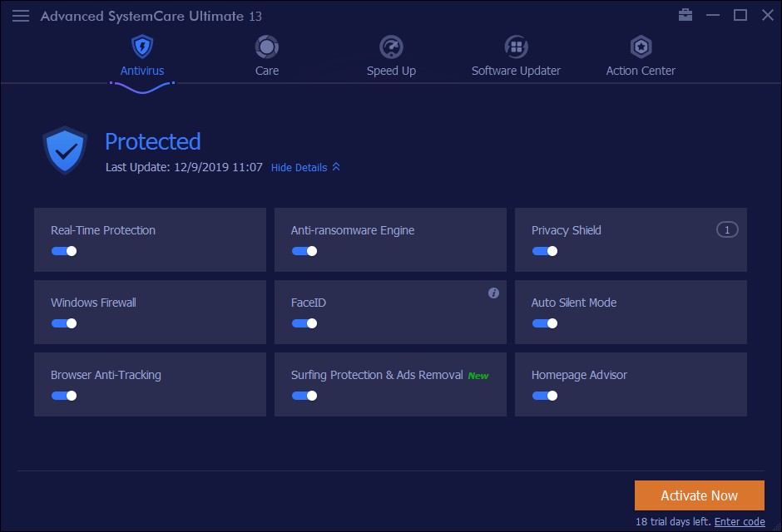Click the large Protected shield icon
This screenshot has width=782, height=532.
(x=65, y=150)
